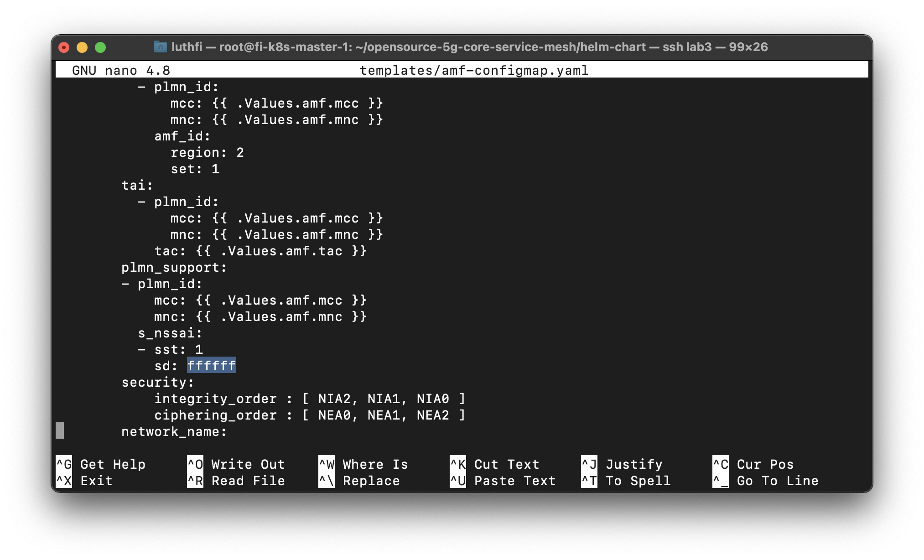The image size is (924, 560).
Task: Click the ^C Cur Pos shortcut
Action: pos(753,464)
